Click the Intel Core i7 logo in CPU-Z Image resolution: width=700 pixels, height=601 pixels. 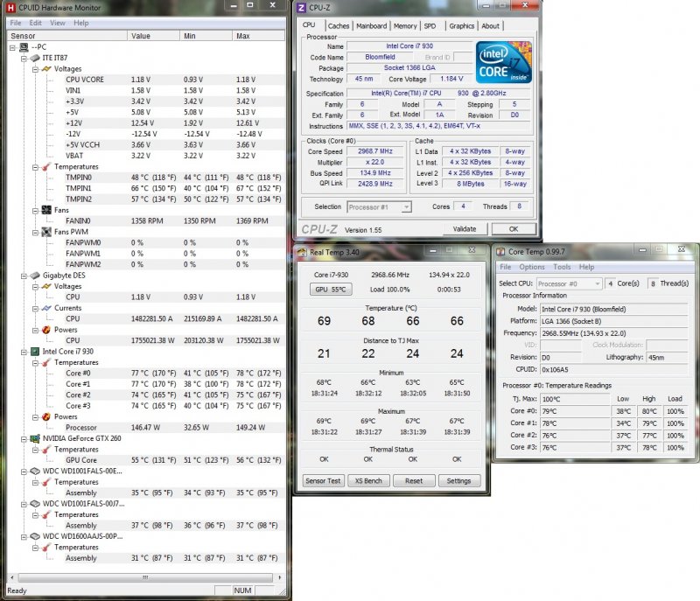[504, 62]
